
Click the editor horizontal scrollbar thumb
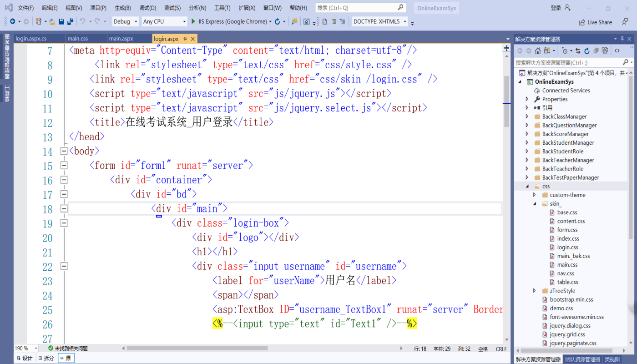click(197, 349)
